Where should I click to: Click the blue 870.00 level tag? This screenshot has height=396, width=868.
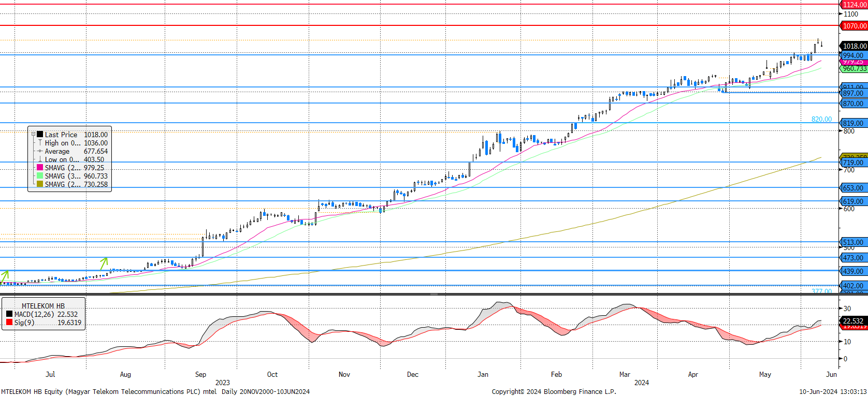[852, 104]
